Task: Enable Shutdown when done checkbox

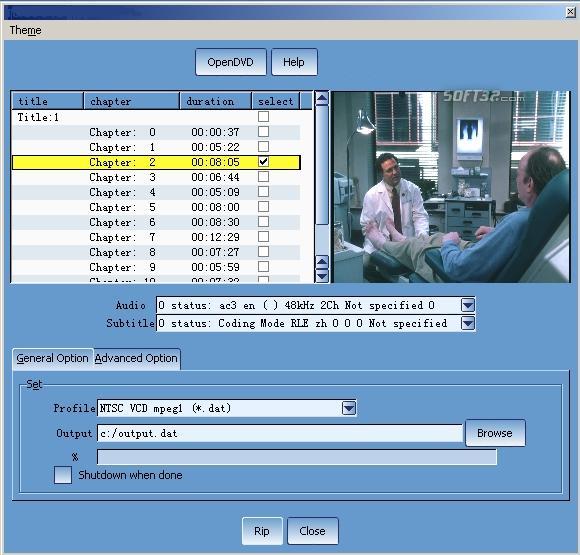Action: (x=63, y=475)
